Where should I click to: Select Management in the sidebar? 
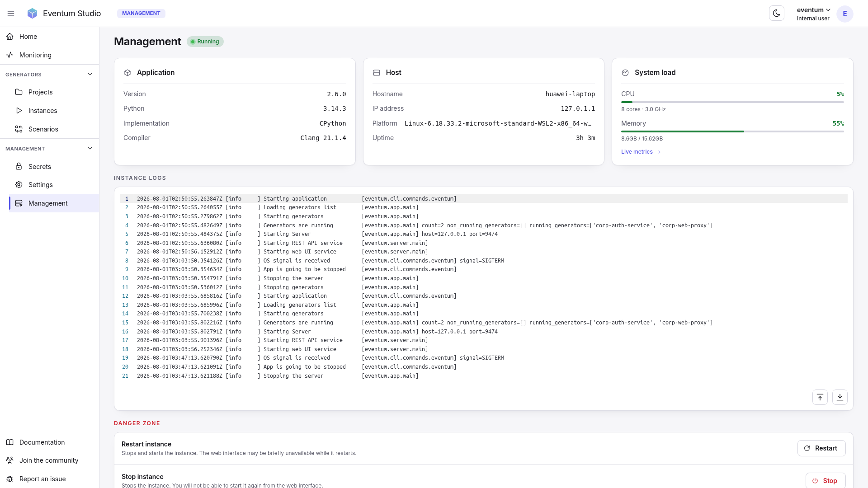[54, 203]
